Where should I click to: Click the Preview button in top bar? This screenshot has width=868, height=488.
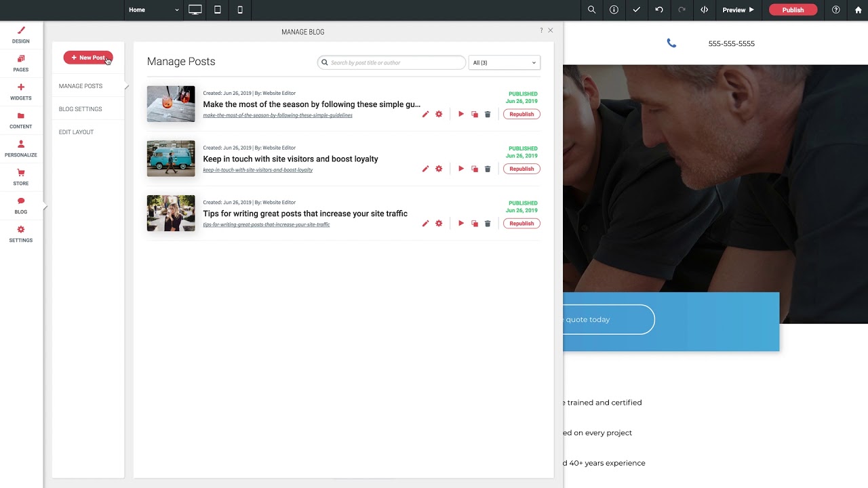click(738, 9)
